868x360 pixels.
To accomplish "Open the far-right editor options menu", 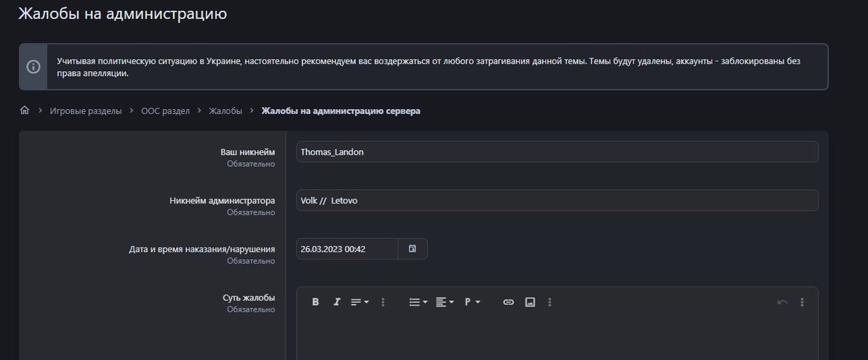I will [x=802, y=302].
